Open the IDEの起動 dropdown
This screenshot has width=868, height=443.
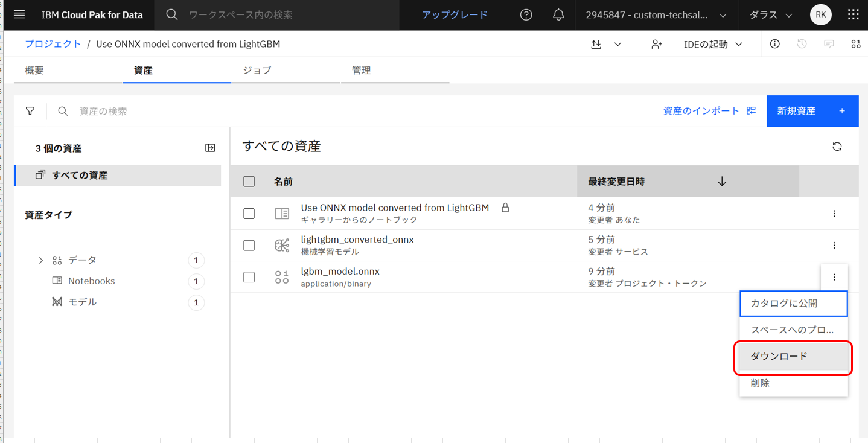pyautogui.click(x=712, y=43)
